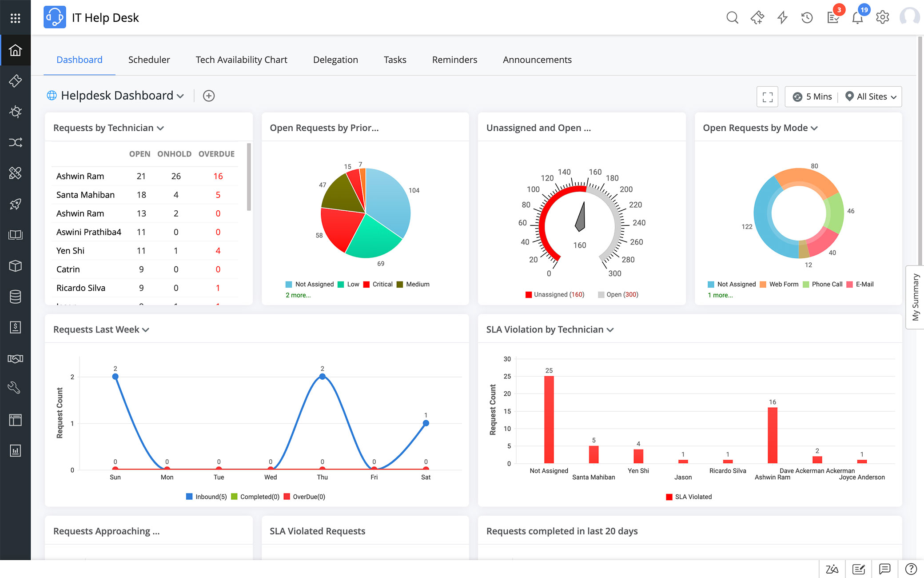Open the knowledge base book icon

click(16, 235)
